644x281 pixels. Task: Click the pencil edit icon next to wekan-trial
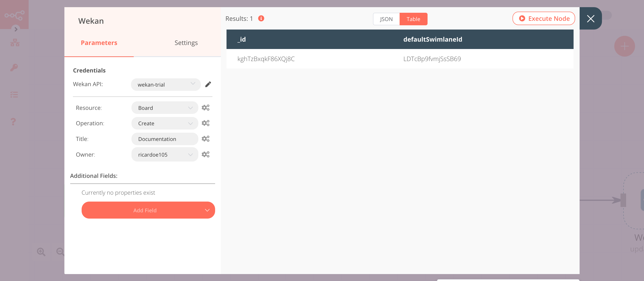208,84
